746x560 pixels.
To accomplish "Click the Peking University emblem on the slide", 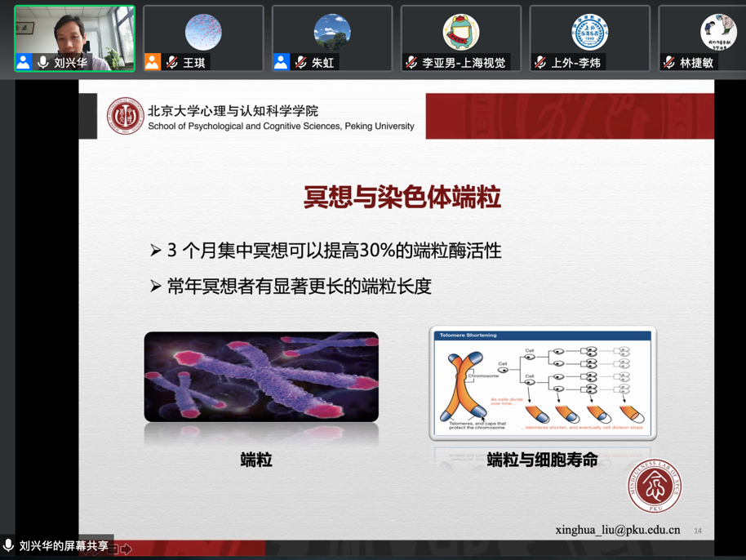I will coord(125,116).
